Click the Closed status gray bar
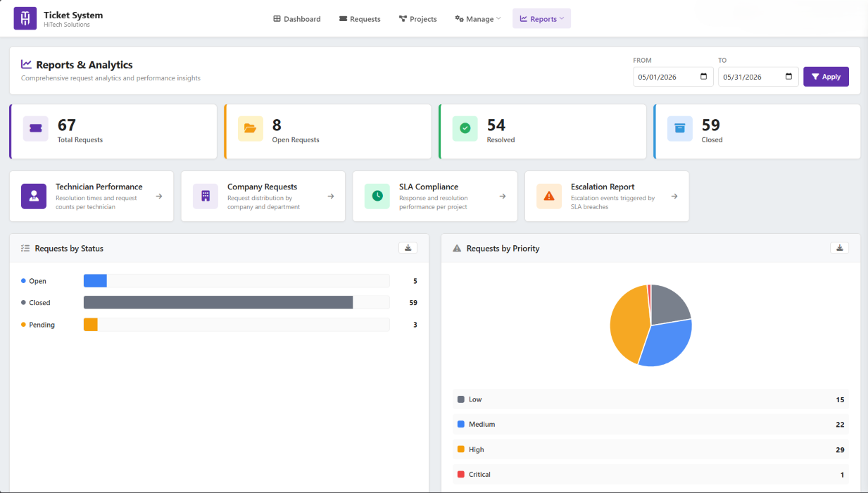This screenshot has width=868, height=493. (218, 303)
